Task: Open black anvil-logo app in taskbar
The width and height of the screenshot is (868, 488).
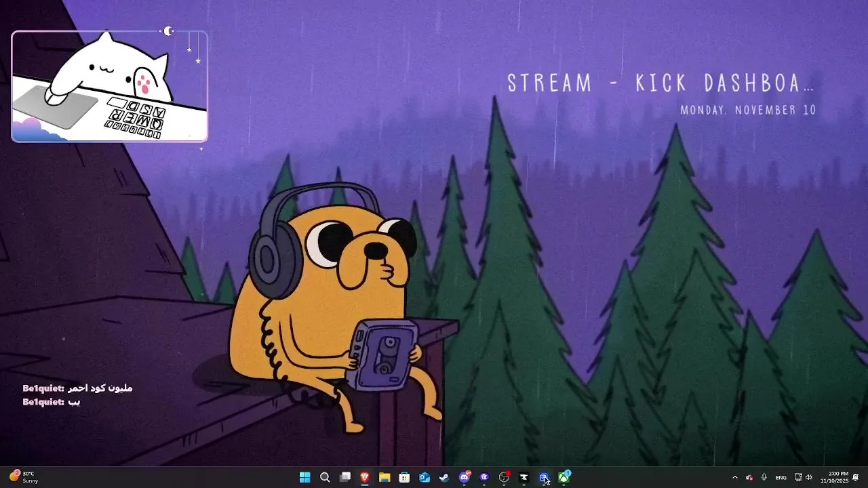Action: coord(524,477)
